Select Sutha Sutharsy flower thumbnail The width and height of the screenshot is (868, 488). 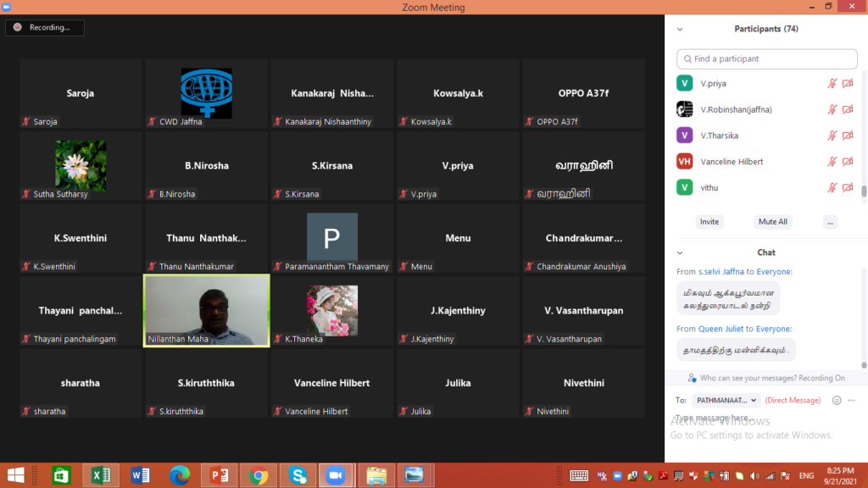click(x=81, y=165)
